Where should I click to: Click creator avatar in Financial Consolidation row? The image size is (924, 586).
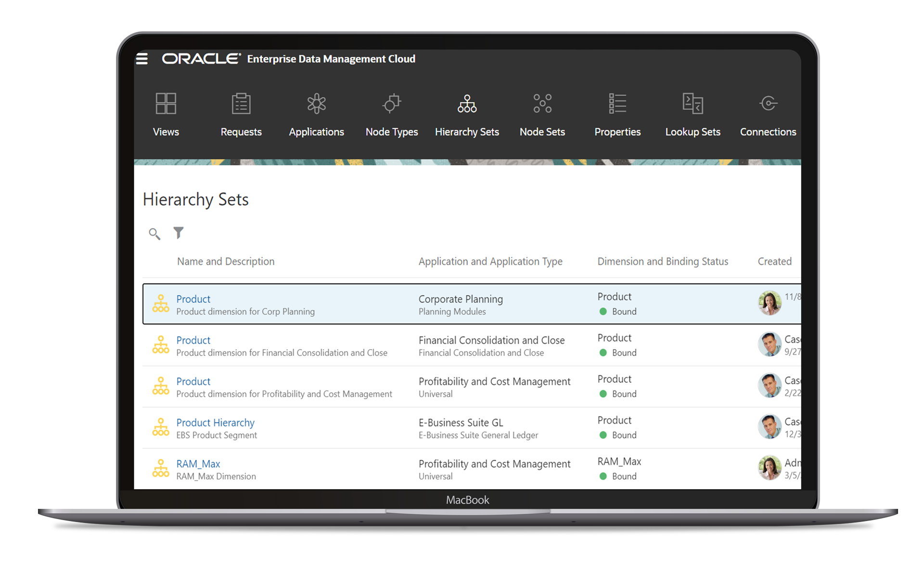770,344
